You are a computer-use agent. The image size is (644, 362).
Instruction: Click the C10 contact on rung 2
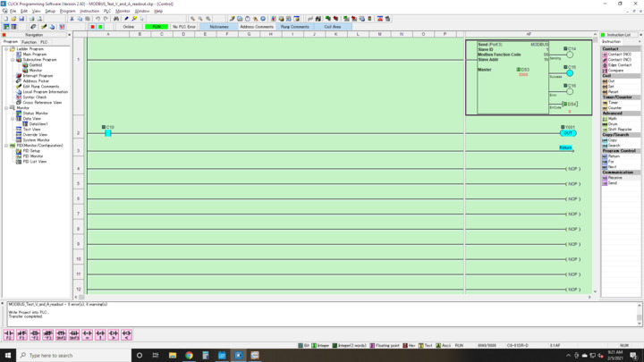click(x=108, y=133)
